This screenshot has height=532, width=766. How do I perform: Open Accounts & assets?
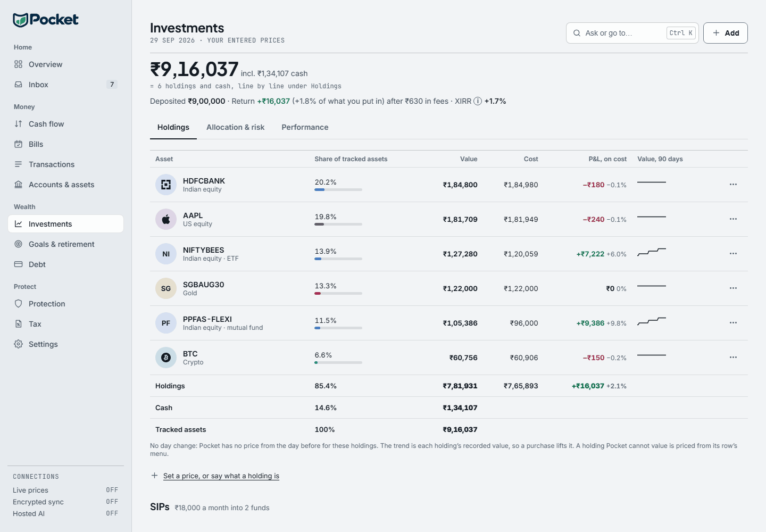[x=65, y=185]
